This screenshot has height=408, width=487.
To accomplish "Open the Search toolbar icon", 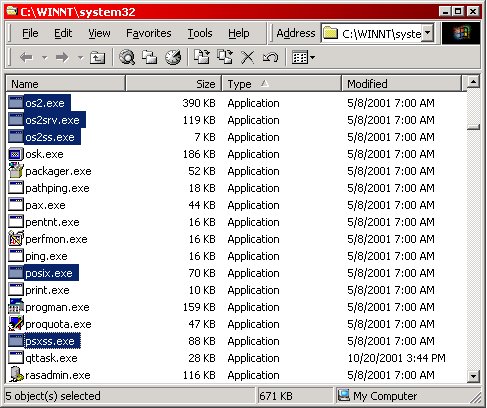I will point(127,57).
